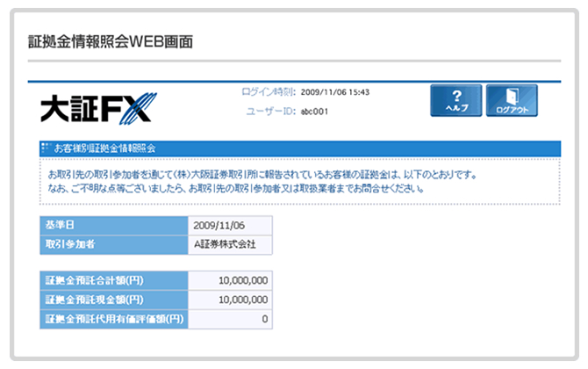Screen dimensions: 588x369
Task: Click login time value 2009/11/06 15:43
Action: (335, 92)
